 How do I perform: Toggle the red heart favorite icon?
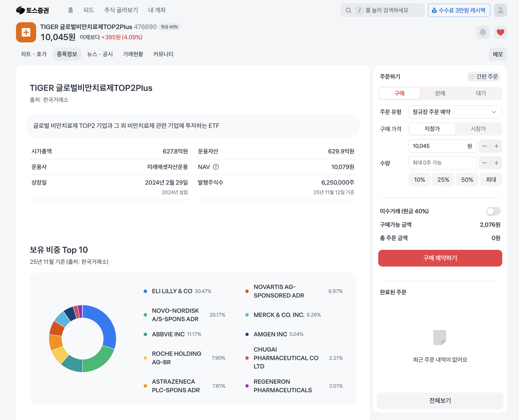[500, 32]
